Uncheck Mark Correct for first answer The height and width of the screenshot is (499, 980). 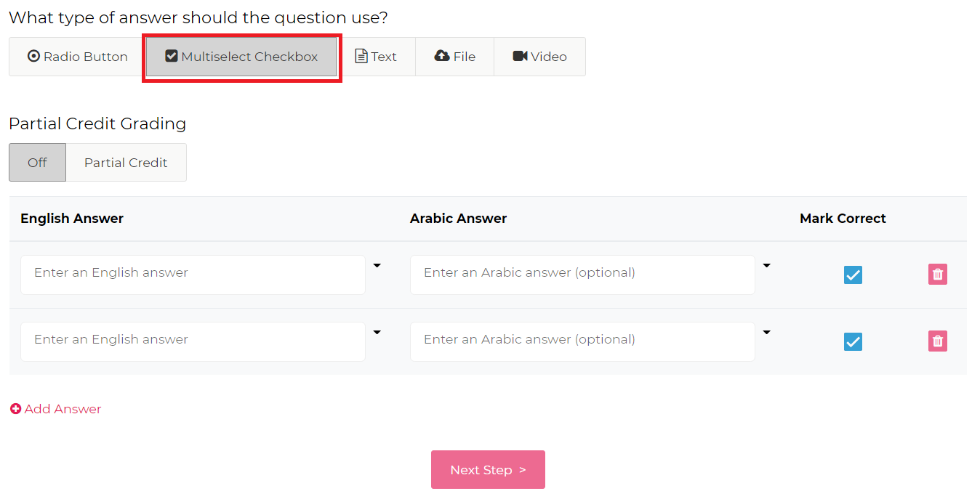coord(853,275)
